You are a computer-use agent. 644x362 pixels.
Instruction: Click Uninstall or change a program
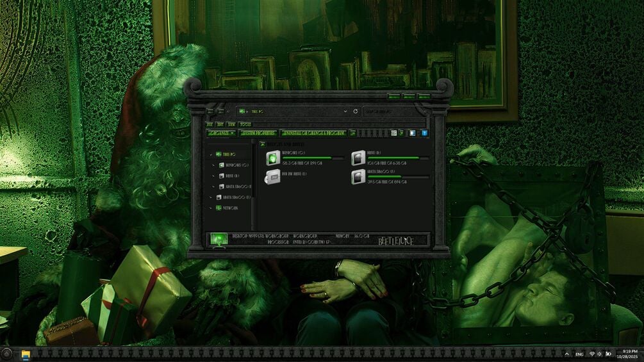click(x=314, y=133)
